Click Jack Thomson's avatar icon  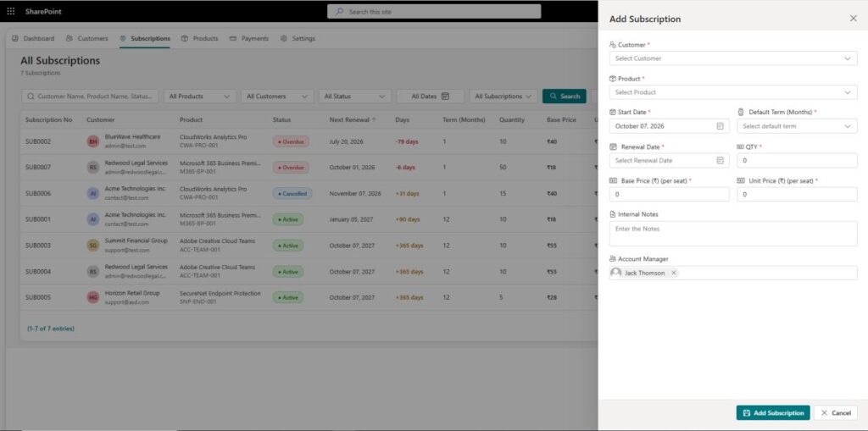(x=615, y=273)
